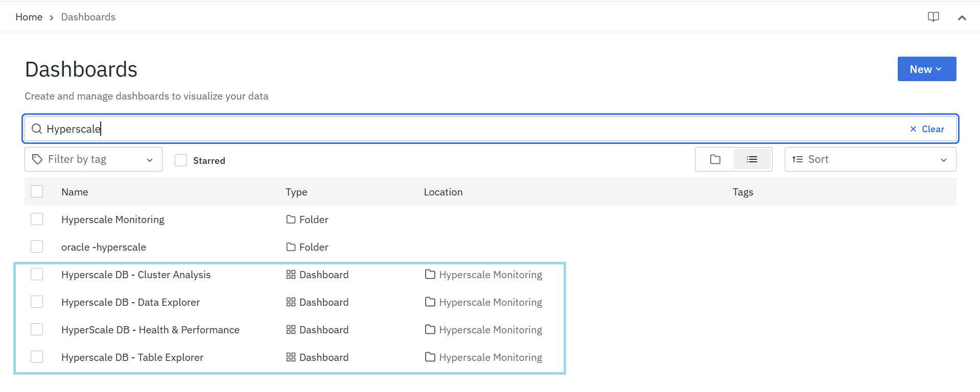Image resolution: width=980 pixels, height=392 pixels.
Task: Open the documentation book icon
Action: point(933,17)
